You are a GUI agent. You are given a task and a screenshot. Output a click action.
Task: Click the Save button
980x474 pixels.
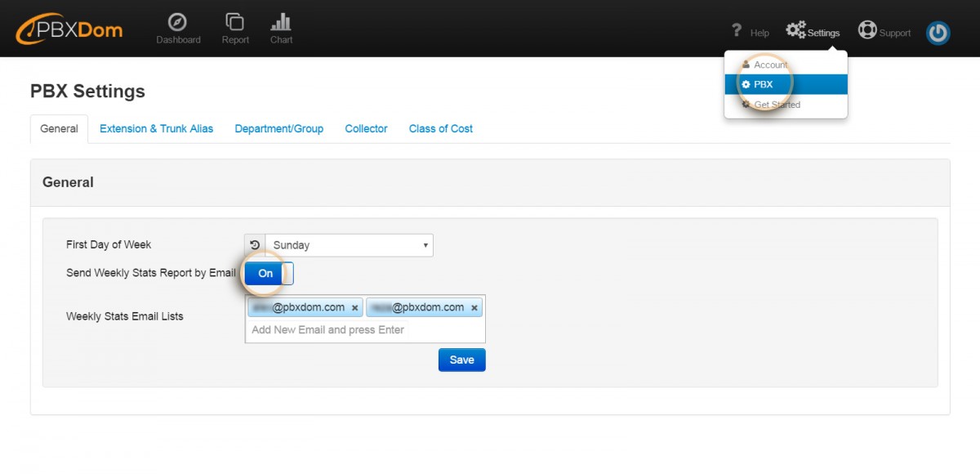461,360
